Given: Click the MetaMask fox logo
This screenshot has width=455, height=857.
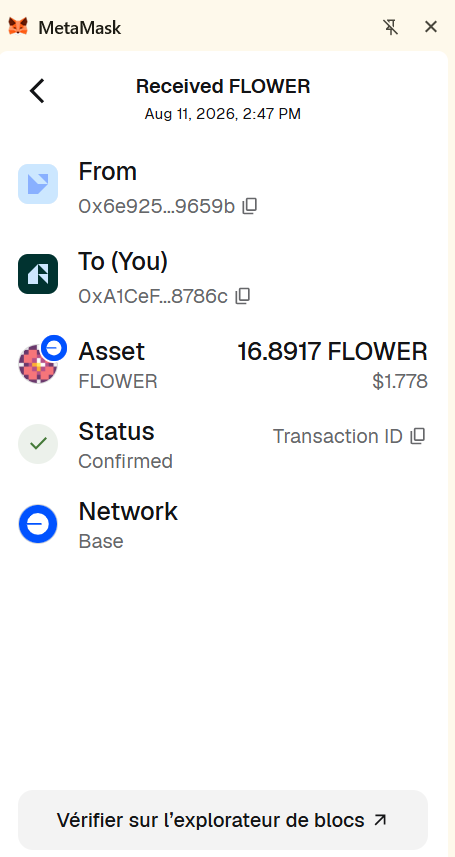Looking at the screenshot, I should 18,26.
